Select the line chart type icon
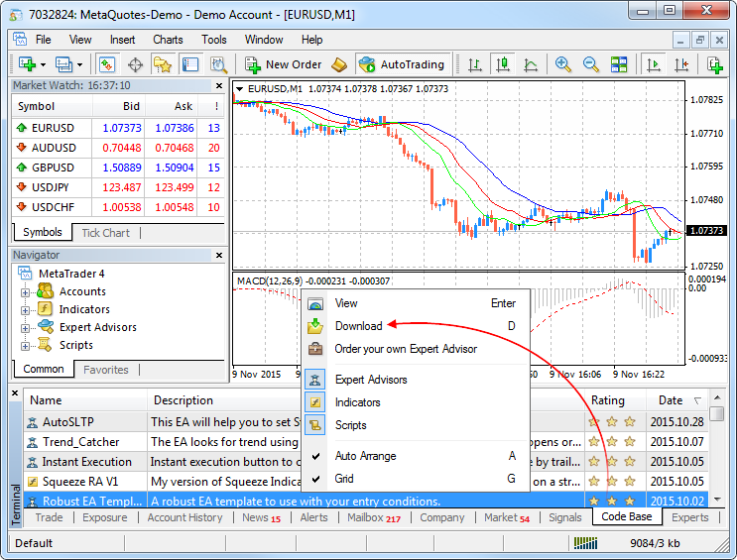The image size is (737, 560). pos(531,64)
